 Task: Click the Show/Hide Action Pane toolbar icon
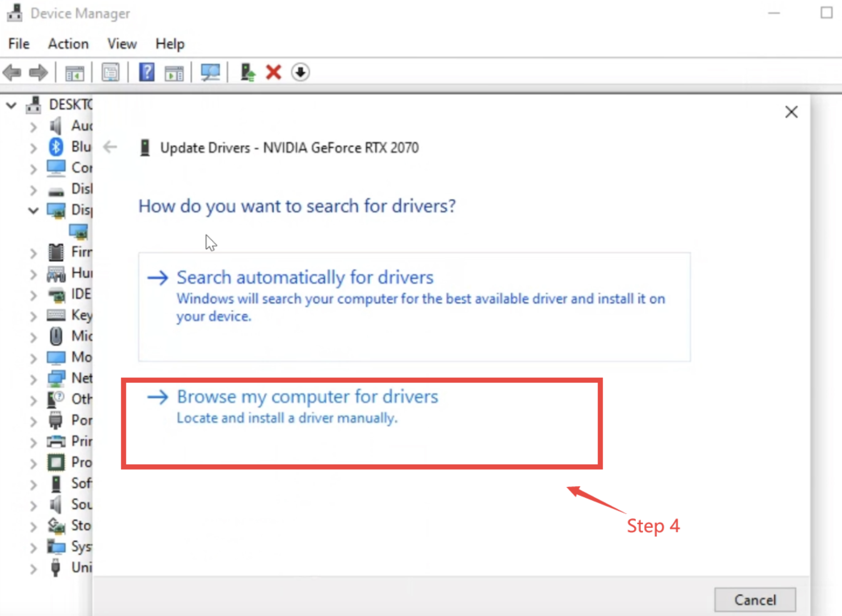pyautogui.click(x=174, y=73)
